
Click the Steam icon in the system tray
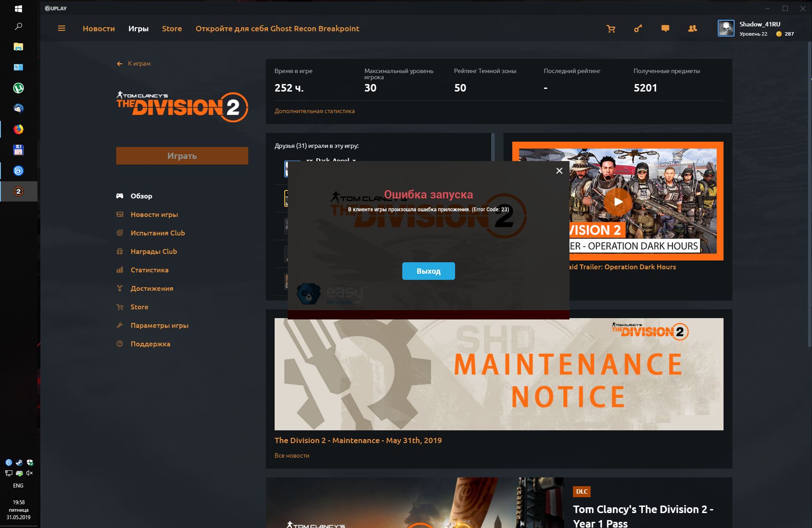tap(19, 462)
